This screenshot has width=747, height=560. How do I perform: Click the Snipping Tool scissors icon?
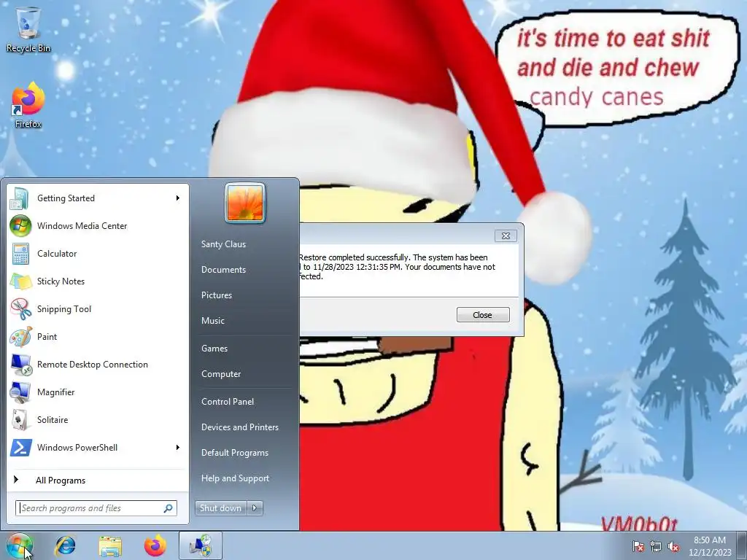pyautogui.click(x=20, y=309)
